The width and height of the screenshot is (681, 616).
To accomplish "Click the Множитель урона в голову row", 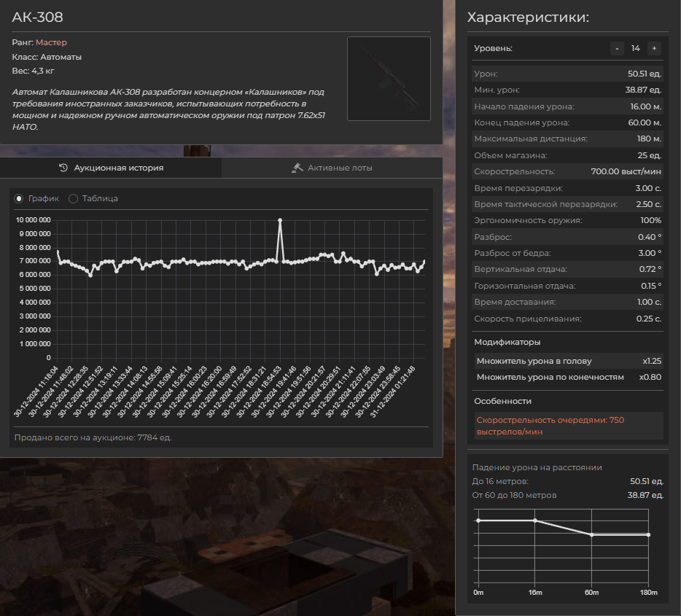I will [569, 361].
